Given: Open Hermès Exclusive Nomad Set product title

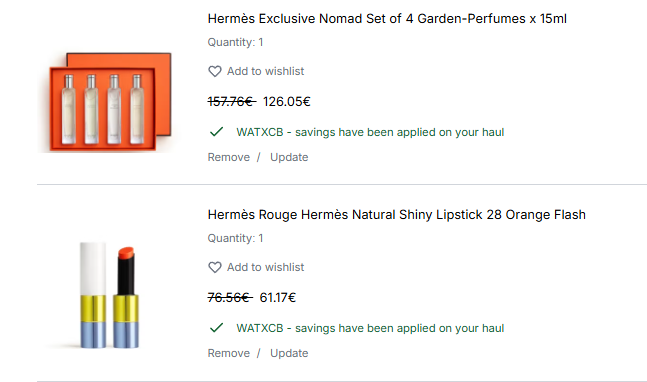Looking at the screenshot, I should (x=387, y=19).
